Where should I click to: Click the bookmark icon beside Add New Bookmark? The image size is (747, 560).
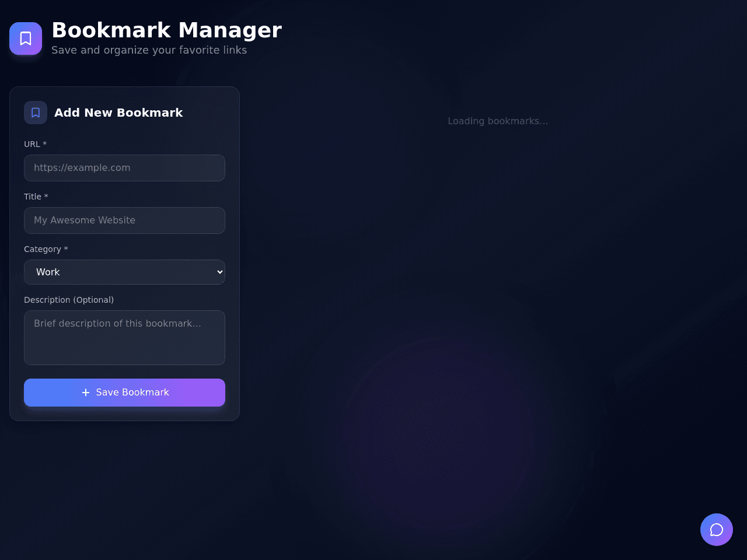coord(36,113)
